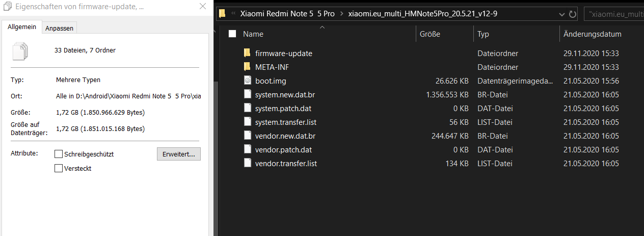Viewport: 644px width, 236px height.
Task: Select the META-INF folder name
Action: [273, 67]
